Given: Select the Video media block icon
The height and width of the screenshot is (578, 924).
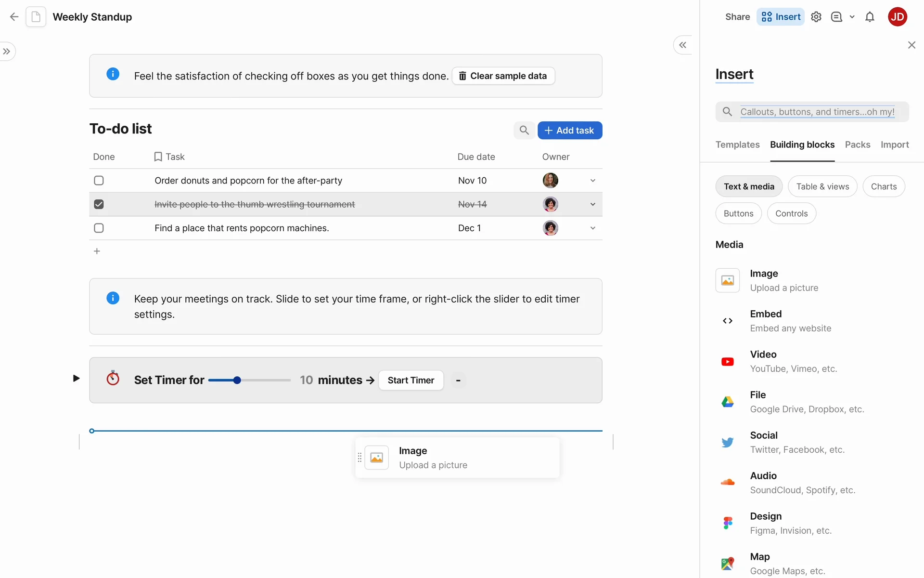Looking at the screenshot, I should tap(728, 361).
